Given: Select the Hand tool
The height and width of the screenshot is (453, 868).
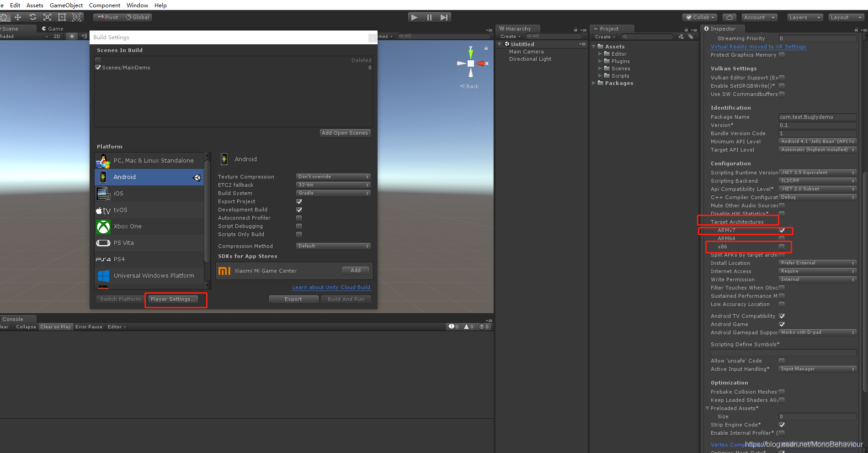Looking at the screenshot, I should point(5,17).
